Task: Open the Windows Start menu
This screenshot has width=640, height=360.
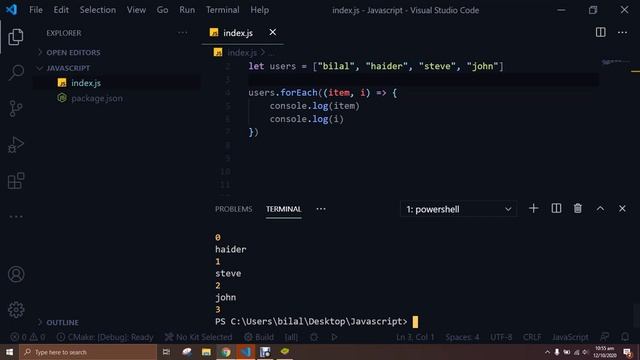Action: [9, 352]
